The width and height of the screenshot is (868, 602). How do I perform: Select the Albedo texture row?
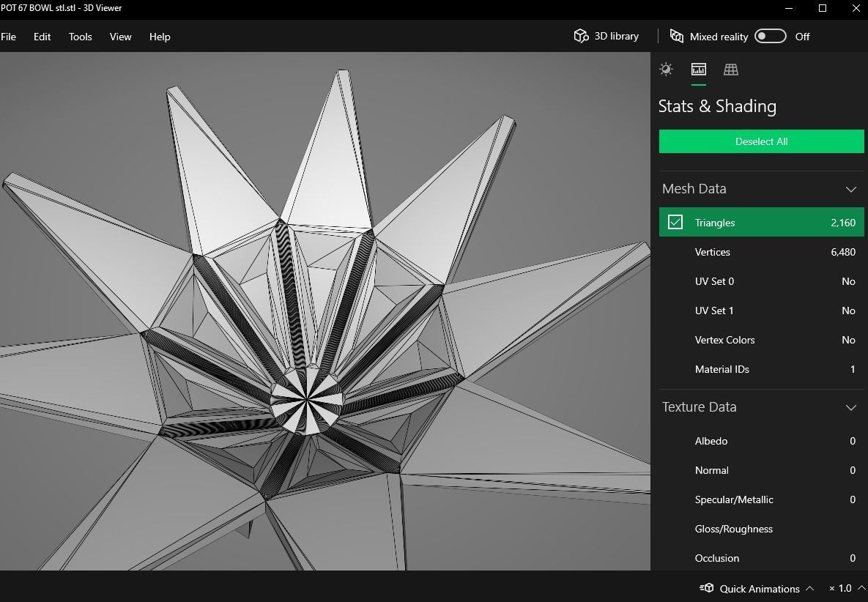(761, 441)
